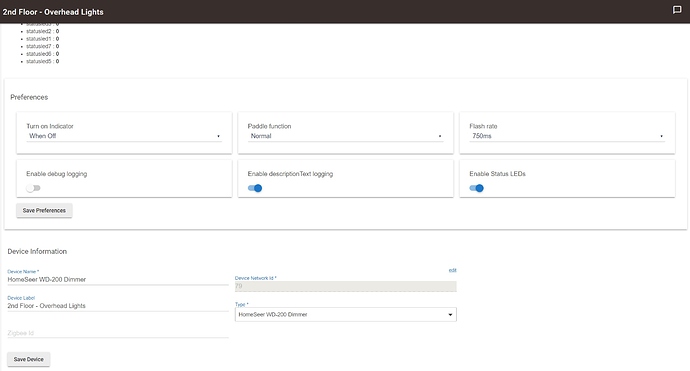Viewport: 690px width, 371px height.
Task: Focus the Device Label input field
Action: click(x=118, y=306)
